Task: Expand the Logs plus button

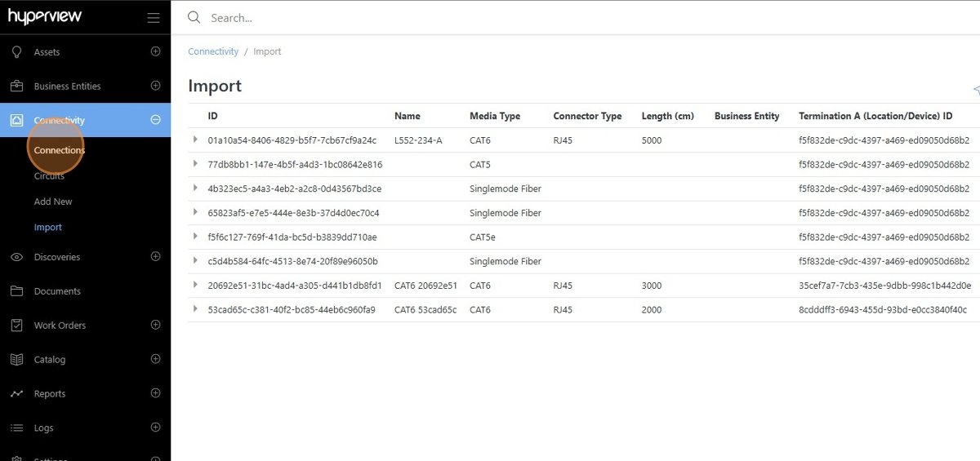Action: pyautogui.click(x=155, y=428)
